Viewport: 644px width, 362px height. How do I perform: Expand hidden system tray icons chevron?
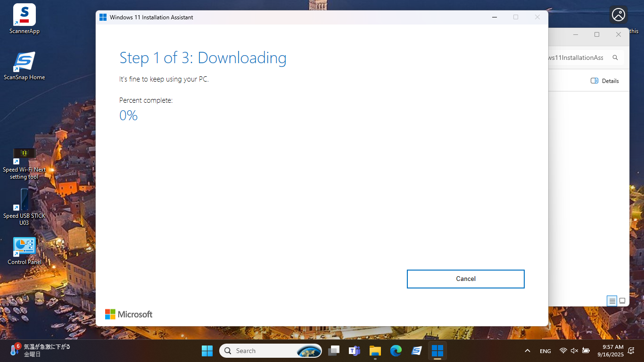(x=528, y=351)
